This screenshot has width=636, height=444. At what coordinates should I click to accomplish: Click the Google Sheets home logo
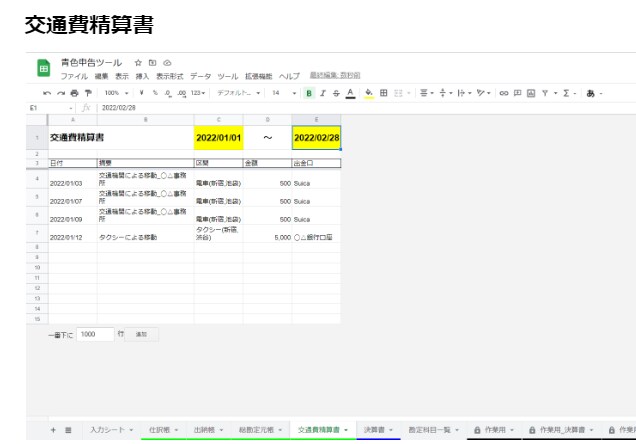click(x=43, y=68)
